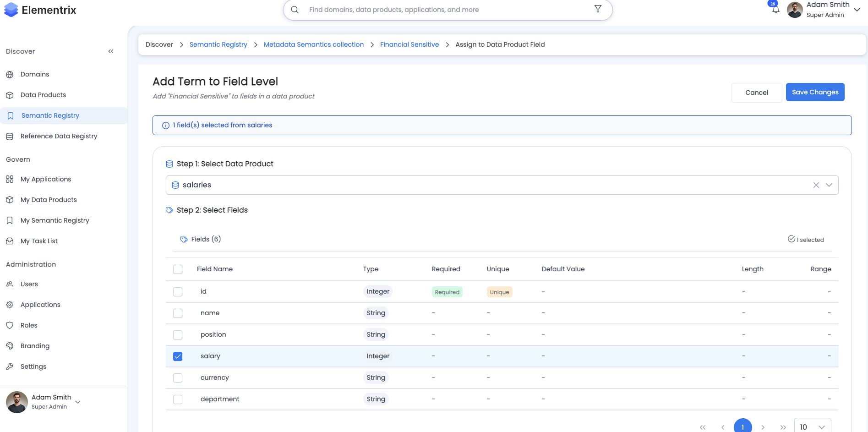Image resolution: width=868 pixels, height=432 pixels.
Task: Click the magnifier search icon
Action: point(295,10)
